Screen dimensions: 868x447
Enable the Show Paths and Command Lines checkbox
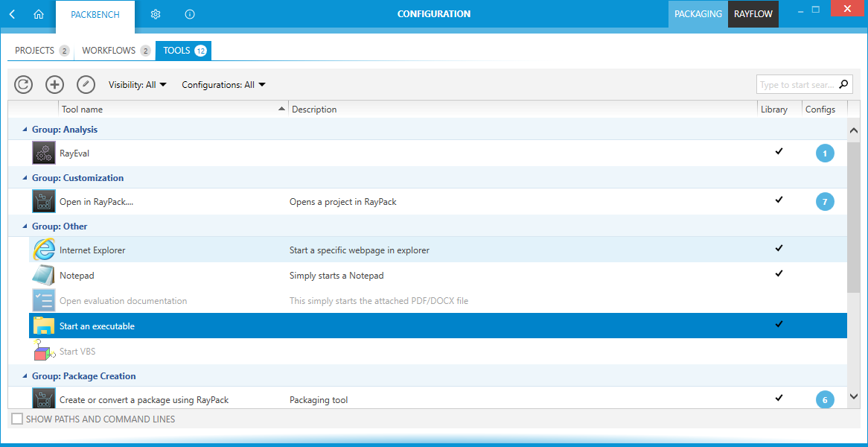[16, 419]
